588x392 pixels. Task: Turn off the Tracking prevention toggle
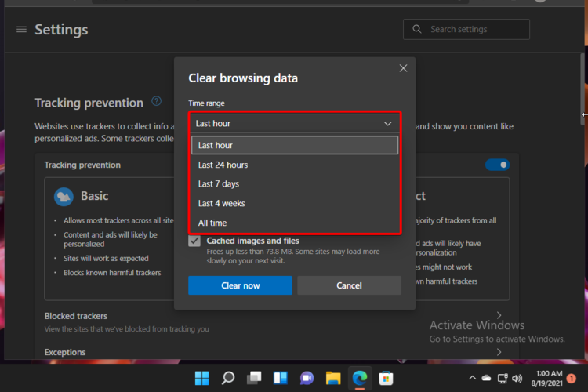(x=497, y=165)
